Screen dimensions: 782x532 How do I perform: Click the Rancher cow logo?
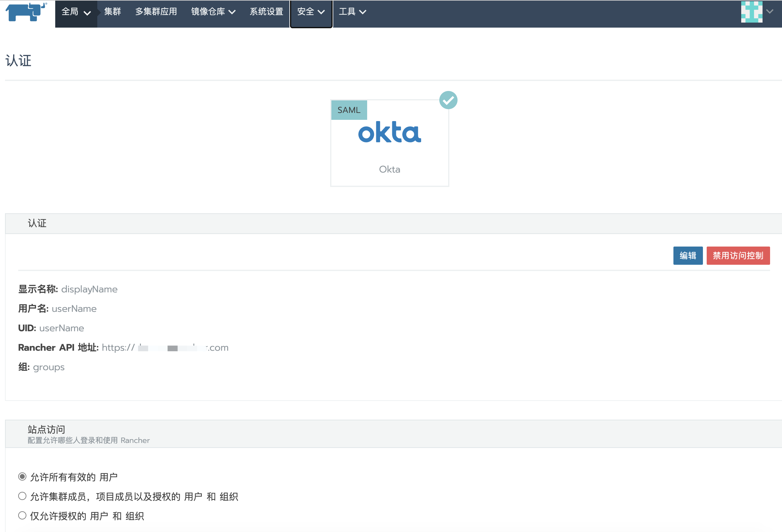click(27, 12)
